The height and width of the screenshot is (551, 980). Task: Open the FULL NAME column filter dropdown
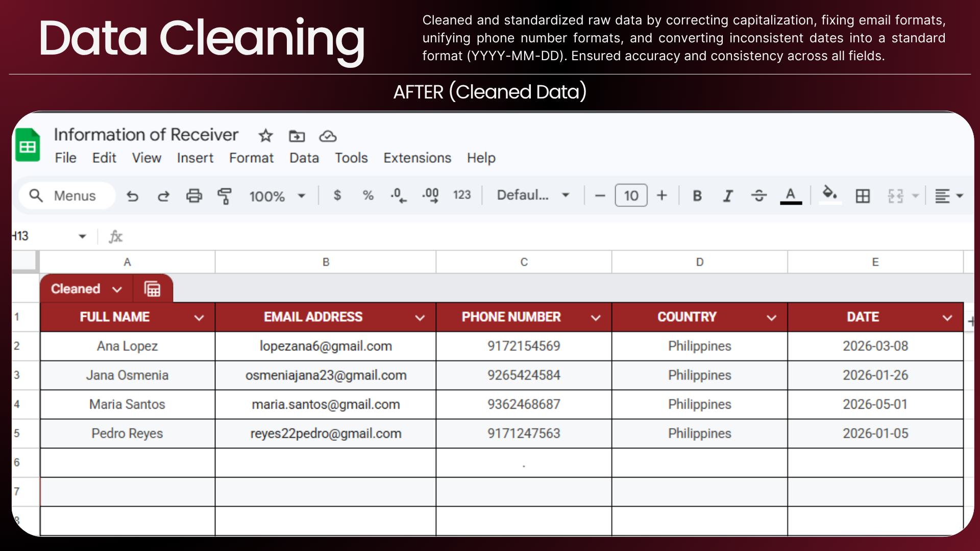point(199,318)
